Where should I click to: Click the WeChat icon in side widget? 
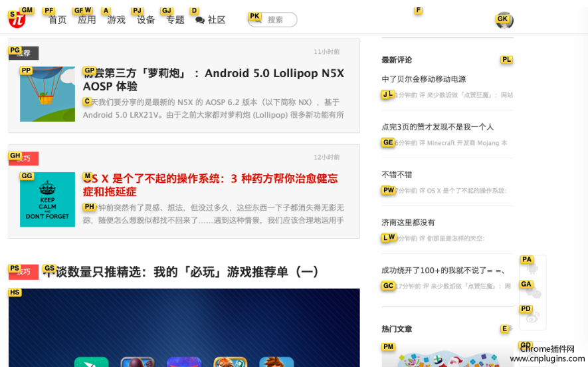533,293
